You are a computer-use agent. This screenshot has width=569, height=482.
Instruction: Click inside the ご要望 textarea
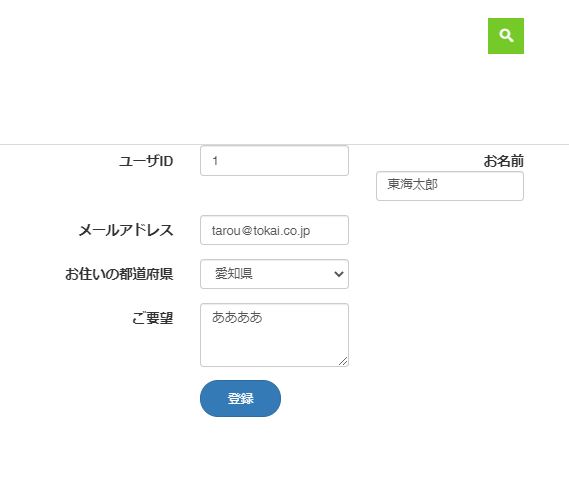click(274, 335)
